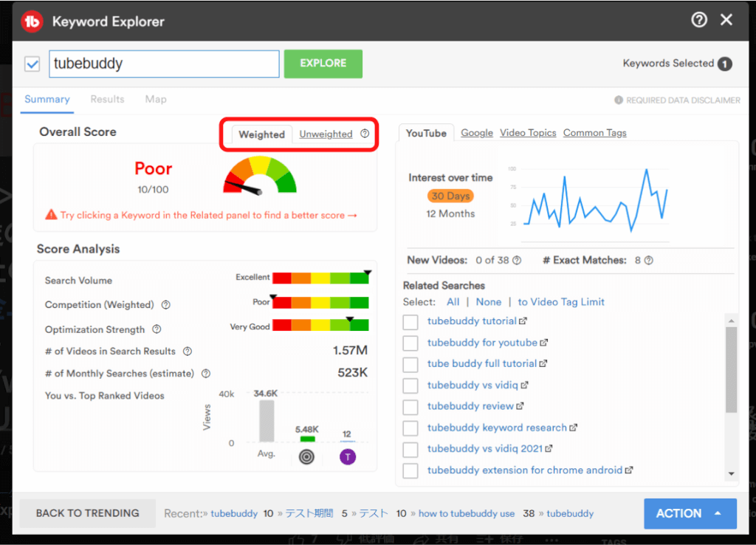Image resolution: width=756 pixels, height=545 pixels.
Task: Click the Overall Score gauge meter
Action: coord(259,176)
